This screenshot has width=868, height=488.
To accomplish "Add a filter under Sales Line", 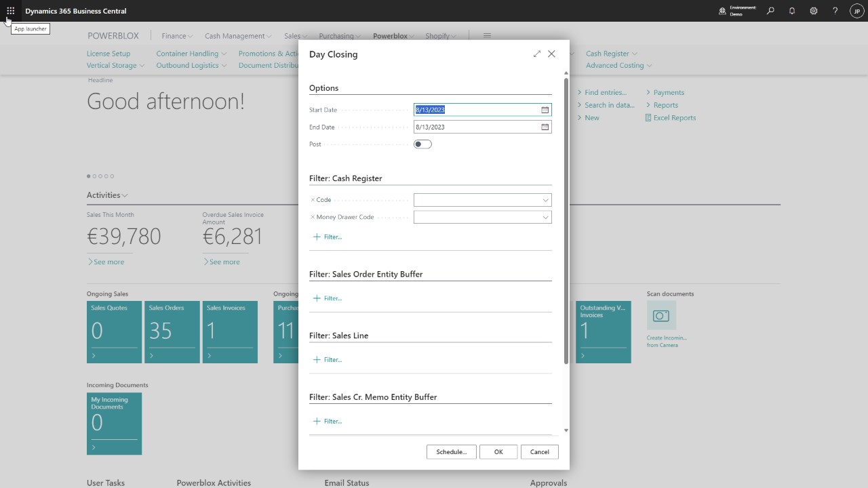I will [328, 360].
